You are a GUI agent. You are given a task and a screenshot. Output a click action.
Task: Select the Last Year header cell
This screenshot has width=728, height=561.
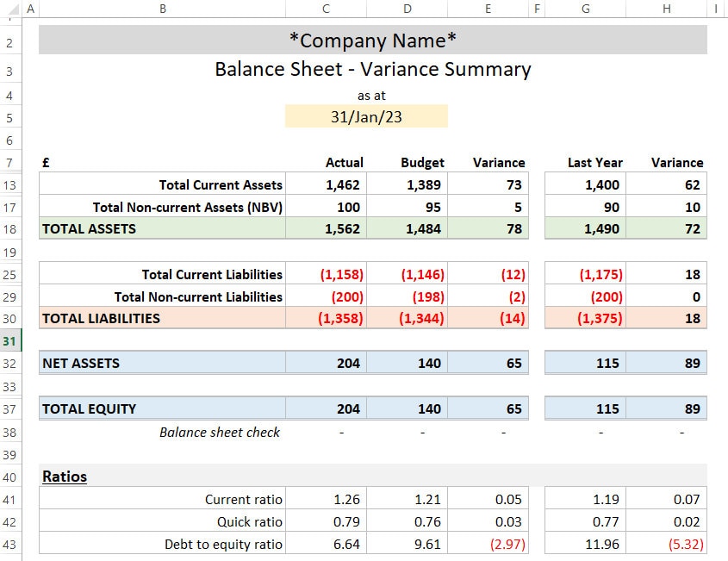pos(594,162)
